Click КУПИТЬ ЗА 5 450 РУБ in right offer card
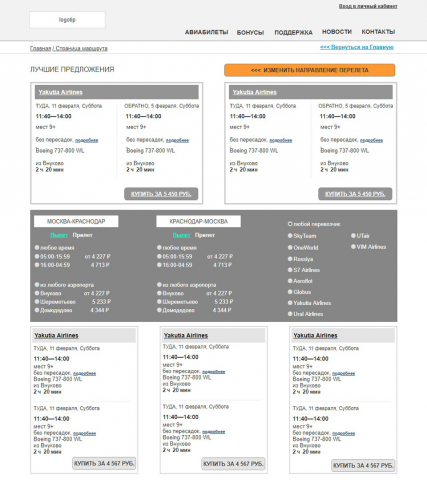This screenshot has width=427, height=480. (x=355, y=194)
